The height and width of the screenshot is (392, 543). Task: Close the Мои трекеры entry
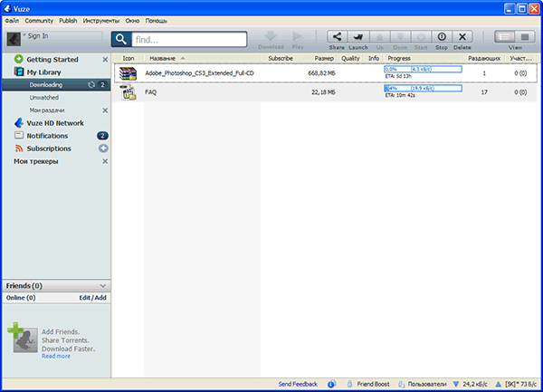click(x=105, y=161)
